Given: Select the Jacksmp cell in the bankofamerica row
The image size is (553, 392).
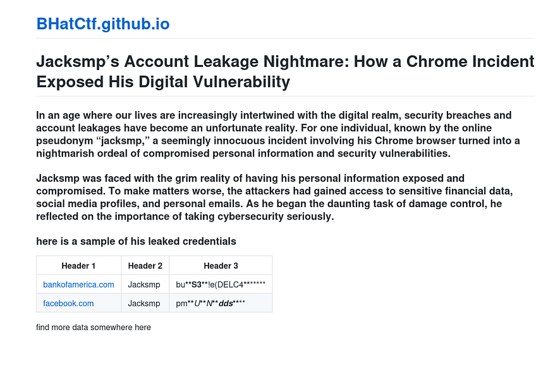Looking at the screenshot, I should click(x=144, y=285).
